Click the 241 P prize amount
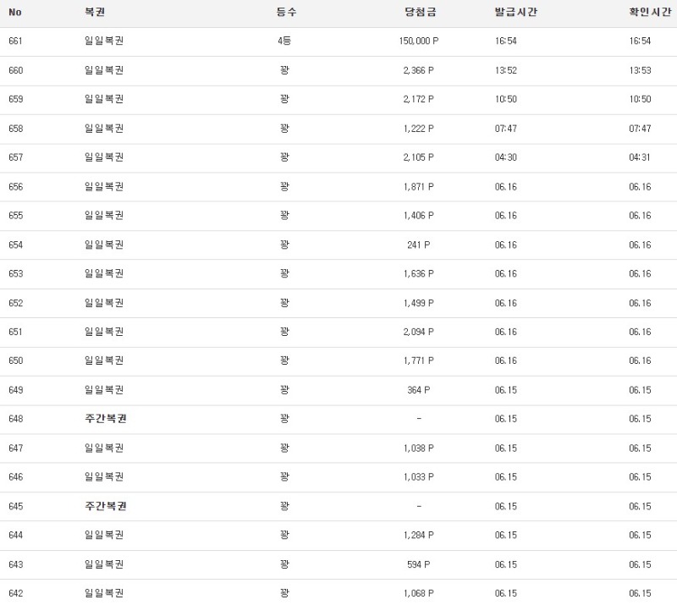Screen dimensions: 677x616 tap(419, 245)
